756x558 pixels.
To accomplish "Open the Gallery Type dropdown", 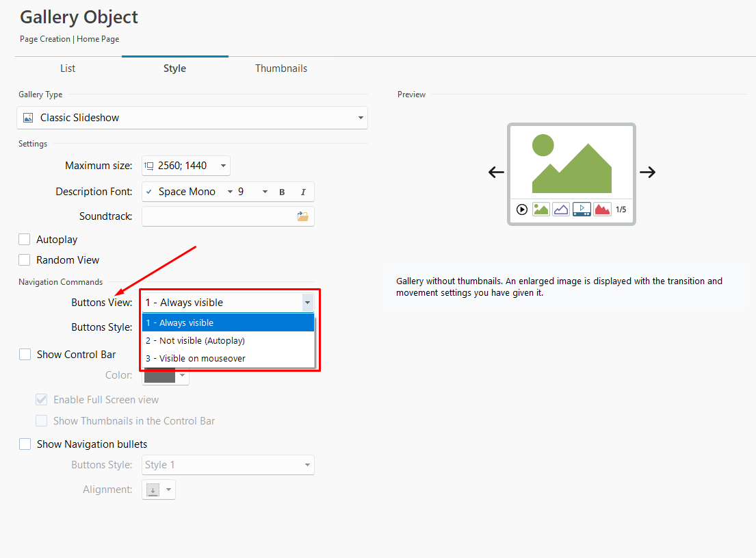I will point(192,118).
